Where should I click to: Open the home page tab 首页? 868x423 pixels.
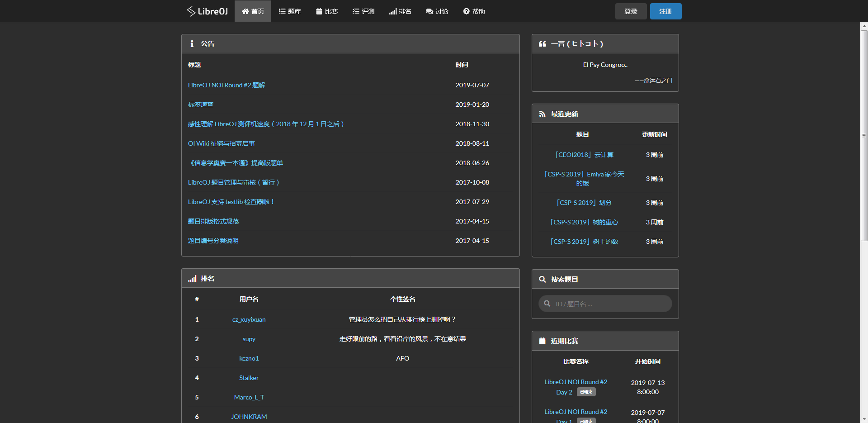tap(253, 11)
